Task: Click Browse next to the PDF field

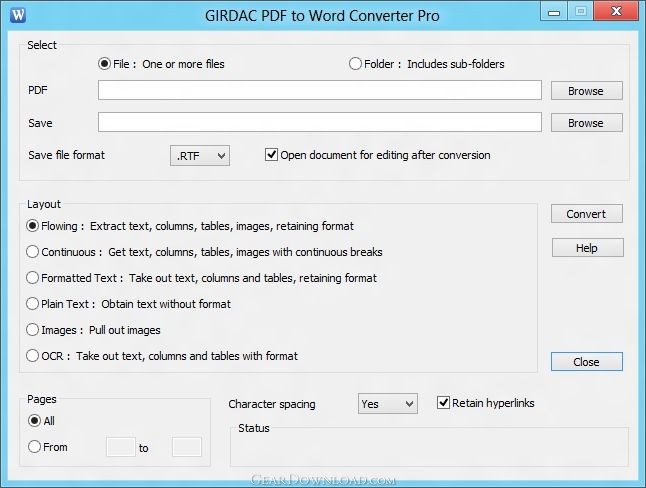Action: [587, 91]
